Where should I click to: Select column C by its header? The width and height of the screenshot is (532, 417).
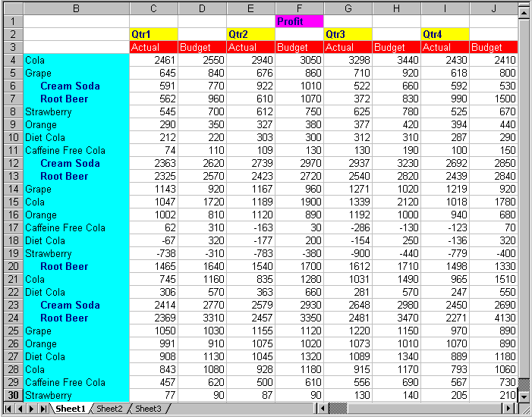point(153,8)
